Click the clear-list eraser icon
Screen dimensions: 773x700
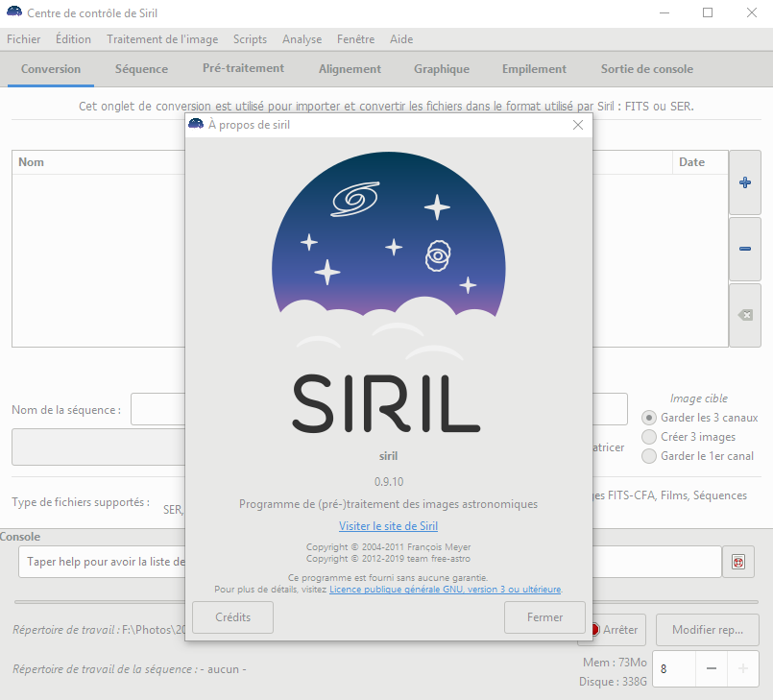(745, 315)
